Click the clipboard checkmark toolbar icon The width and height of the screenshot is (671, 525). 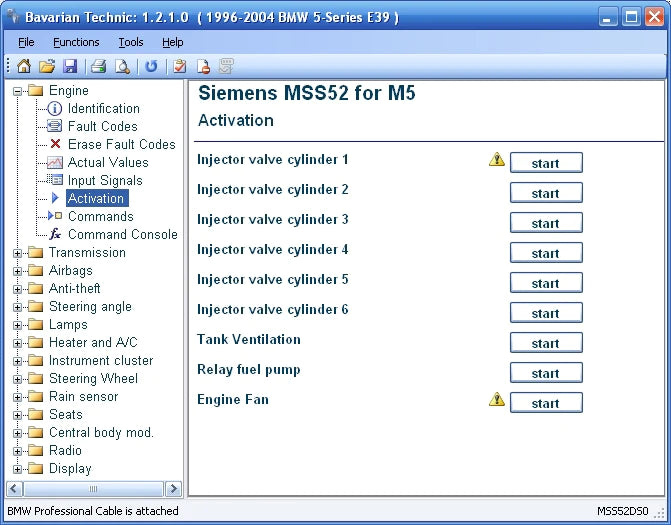[180, 67]
